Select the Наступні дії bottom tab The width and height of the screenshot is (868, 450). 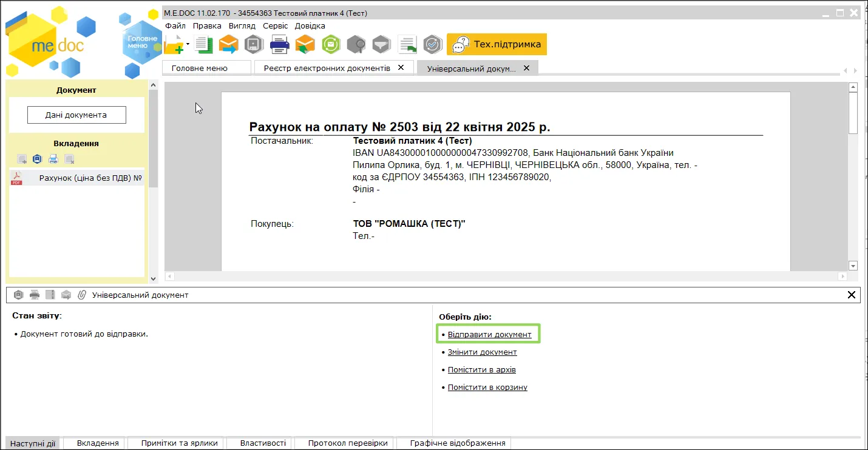click(x=33, y=443)
